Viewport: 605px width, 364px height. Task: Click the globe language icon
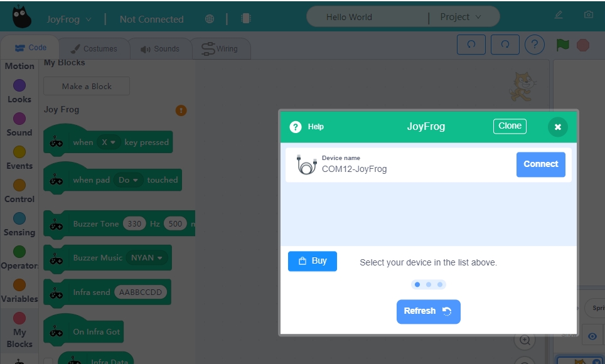point(210,19)
